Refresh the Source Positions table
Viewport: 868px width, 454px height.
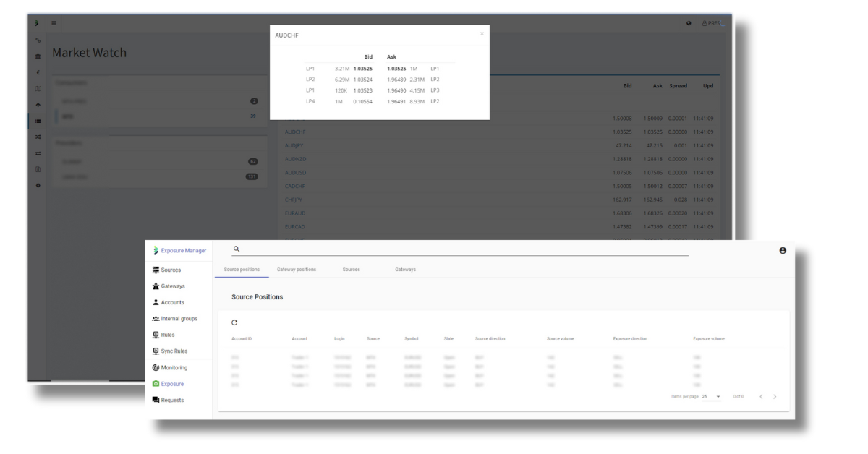[234, 322]
